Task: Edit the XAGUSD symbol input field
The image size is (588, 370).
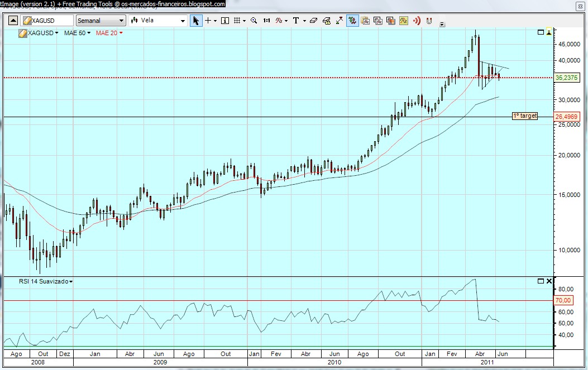Action: [x=47, y=21]
